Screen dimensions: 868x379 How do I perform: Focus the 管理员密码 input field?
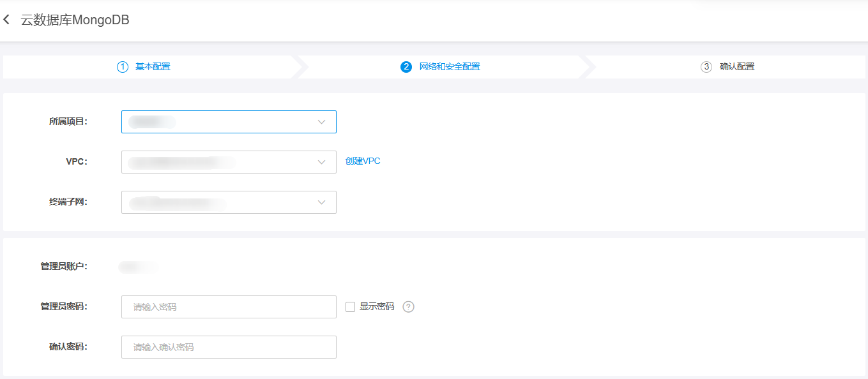[x=229, y=307]
